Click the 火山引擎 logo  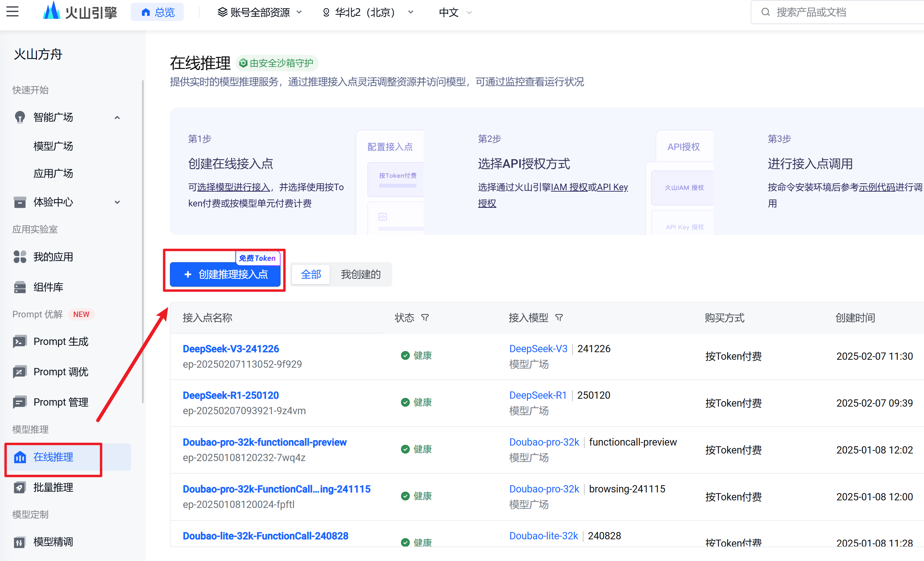point(80,12)
